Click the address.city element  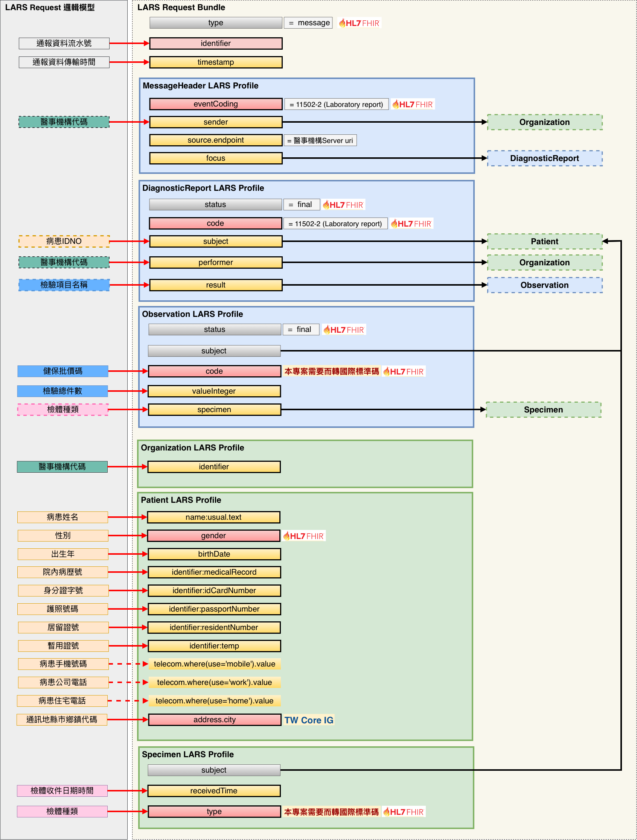pyautogui.click(x=215, y=720)
